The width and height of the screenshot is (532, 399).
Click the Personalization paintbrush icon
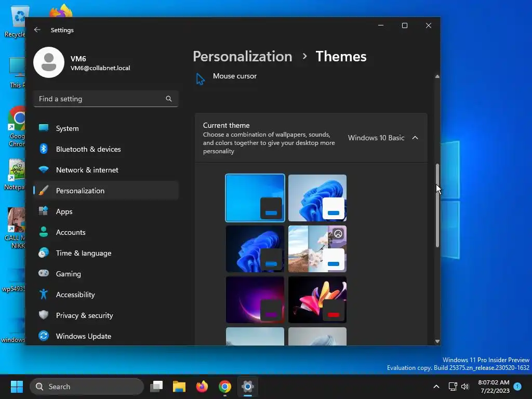click(x=44, y=190)
